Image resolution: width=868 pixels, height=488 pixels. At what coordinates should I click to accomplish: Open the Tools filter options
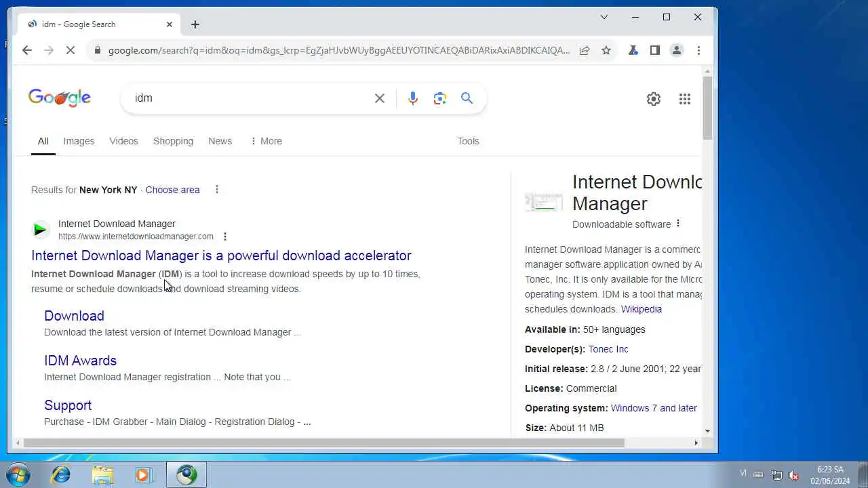click(x=468, y=141)
